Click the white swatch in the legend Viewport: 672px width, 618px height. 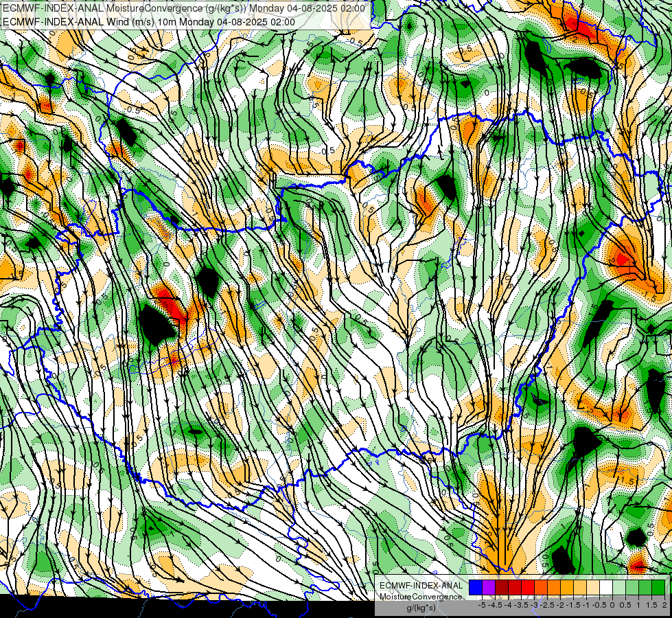pyautogui.click(x=606, y=588)
